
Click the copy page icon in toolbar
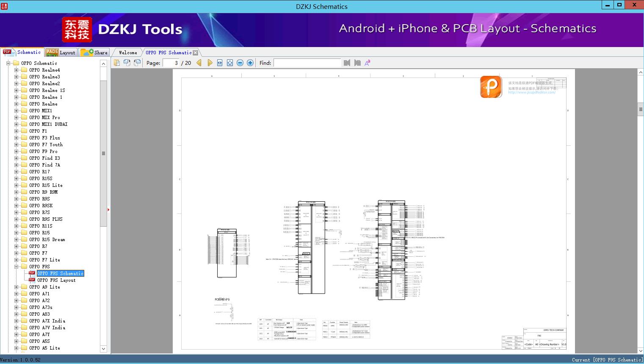(x=117, y=63)
